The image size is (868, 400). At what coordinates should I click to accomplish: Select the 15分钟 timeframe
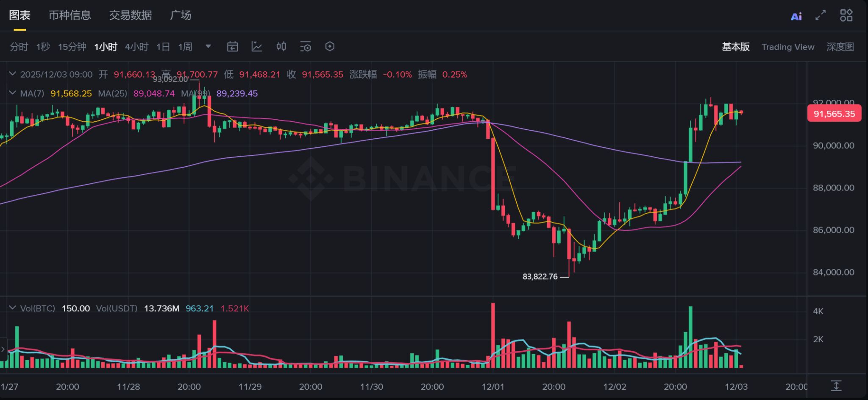pyautogui.click(x=72, y=47)
